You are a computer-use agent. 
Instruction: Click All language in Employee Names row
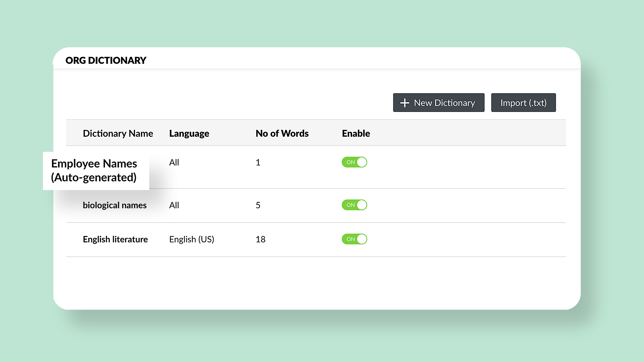point(174,163)
